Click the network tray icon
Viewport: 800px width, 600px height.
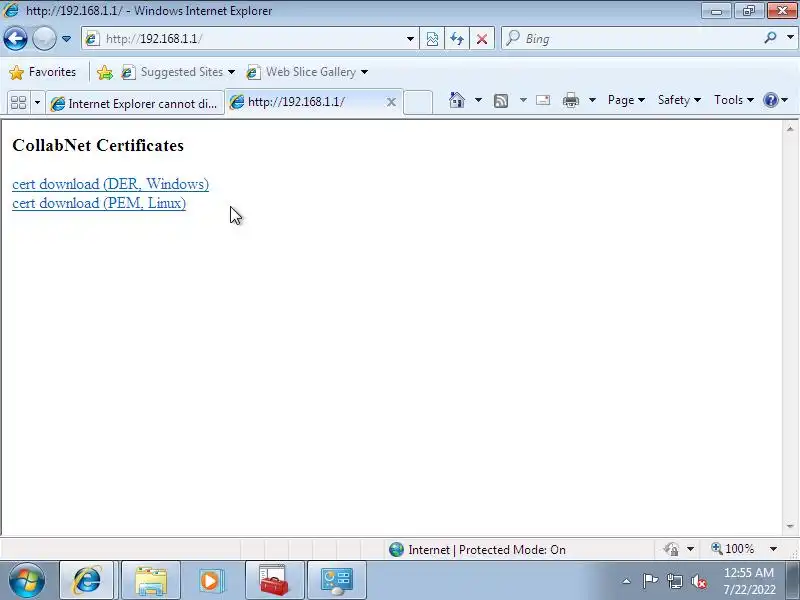pyautogui.click(x=674, y=581)
